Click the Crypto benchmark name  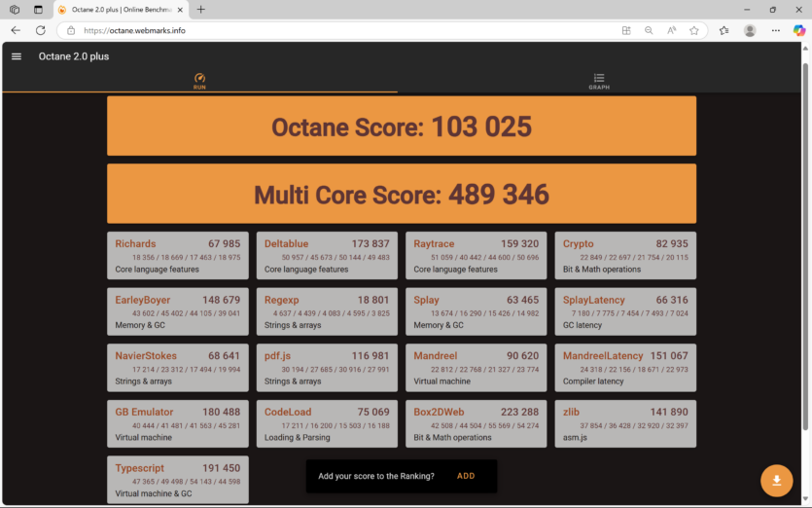click(578, 243)
